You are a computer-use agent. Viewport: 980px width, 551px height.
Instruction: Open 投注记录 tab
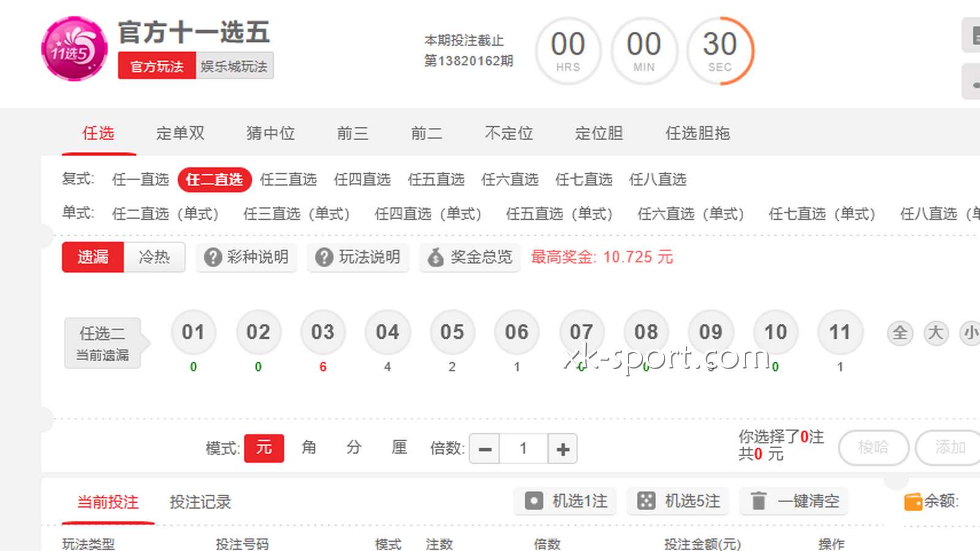tap(200, 502)
